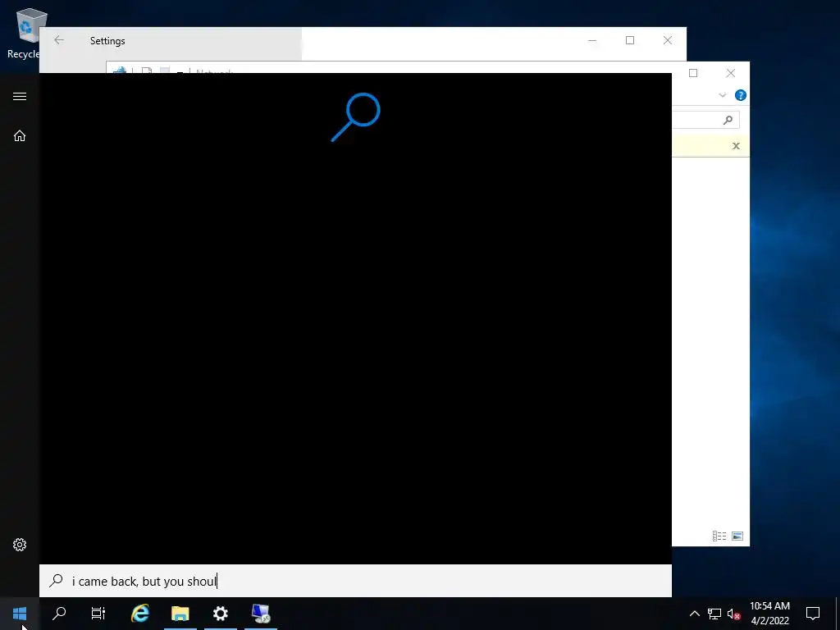Dismiss the yellow info bar with its X

(736, 146)
